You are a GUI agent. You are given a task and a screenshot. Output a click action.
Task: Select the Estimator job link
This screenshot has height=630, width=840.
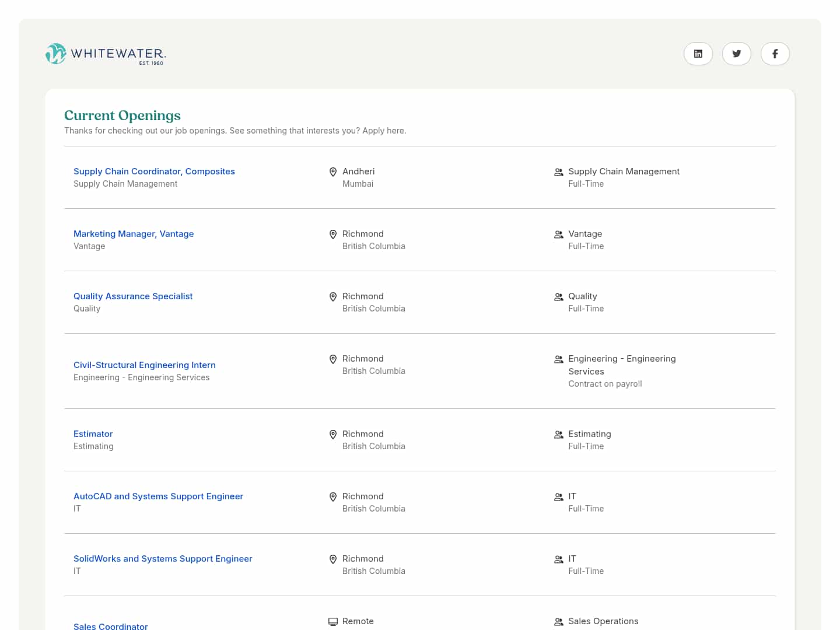(93, 434)
